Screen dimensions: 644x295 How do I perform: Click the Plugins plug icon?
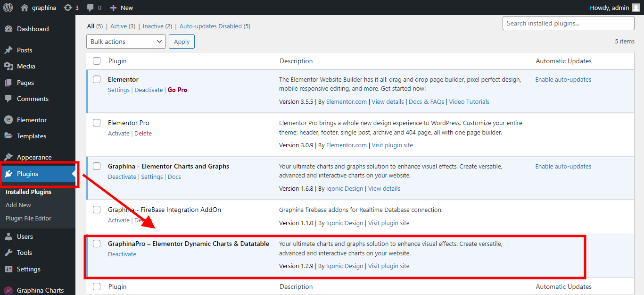click(8, 174)
